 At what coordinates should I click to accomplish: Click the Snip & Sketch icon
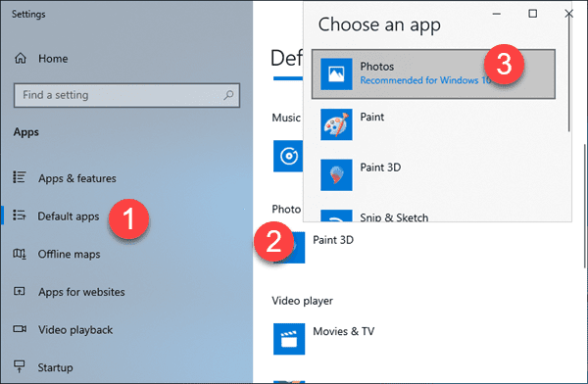(x=336, y=216)
